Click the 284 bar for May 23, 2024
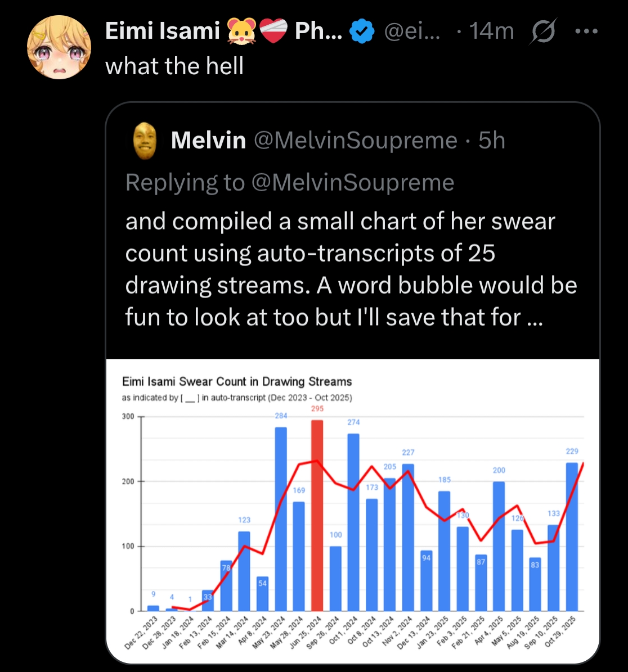Screen dimensions: 628x672 (281, 519)
